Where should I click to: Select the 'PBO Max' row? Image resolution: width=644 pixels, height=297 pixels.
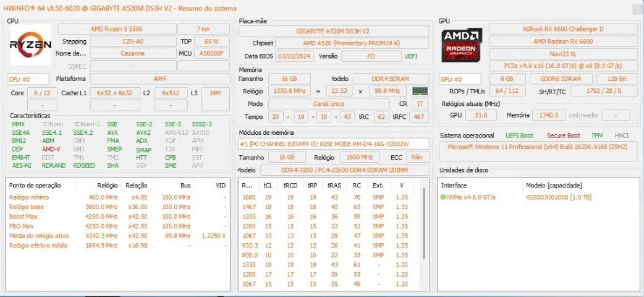(118, 226)
